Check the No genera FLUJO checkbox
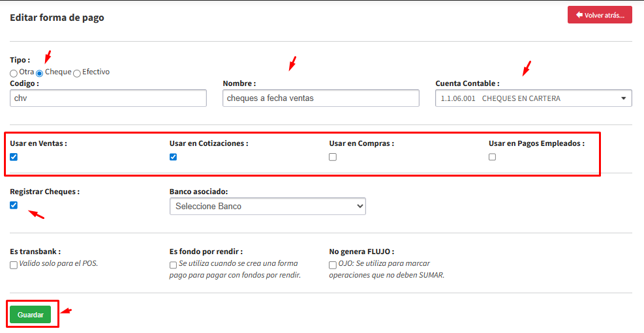This screenshot has width=644, height=333. pos(333,265)
